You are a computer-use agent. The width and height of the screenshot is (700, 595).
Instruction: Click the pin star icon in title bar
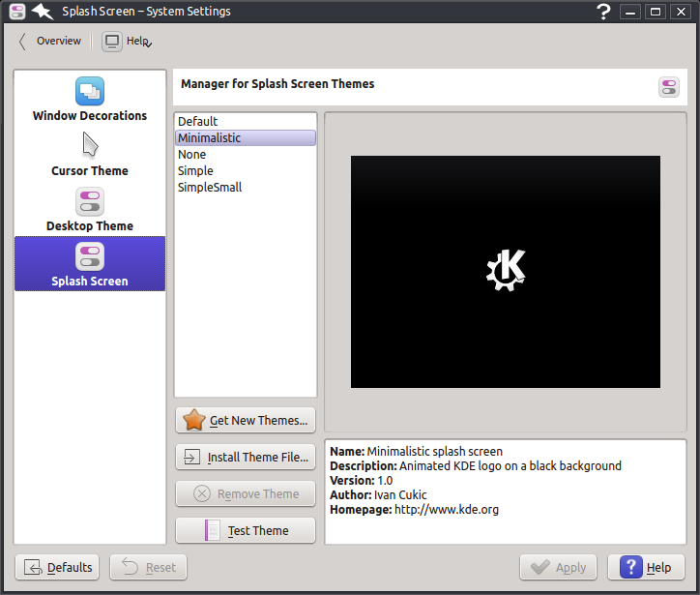click(43, 12)
